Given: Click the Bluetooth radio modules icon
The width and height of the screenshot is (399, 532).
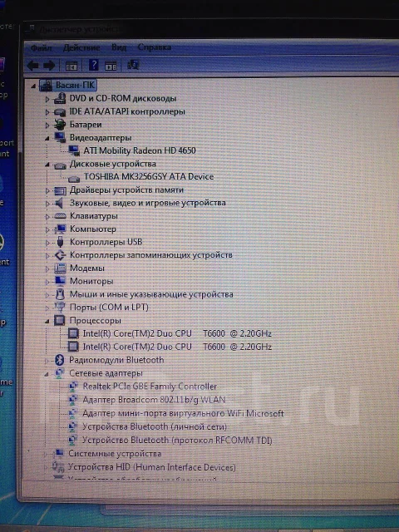Looking at the screenshot, I should coord(59,360).
